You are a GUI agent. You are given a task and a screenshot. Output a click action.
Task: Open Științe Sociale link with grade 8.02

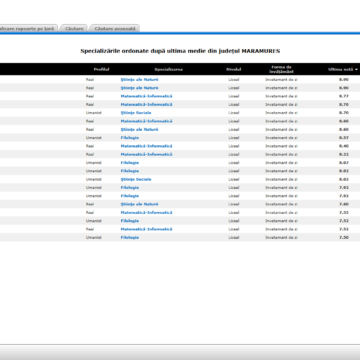(x=136, y=179)
